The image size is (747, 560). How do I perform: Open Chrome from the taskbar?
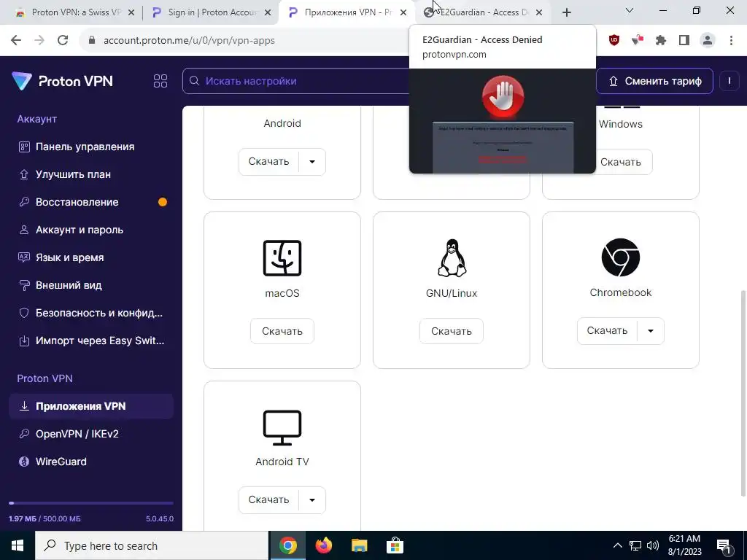[287, 545]
